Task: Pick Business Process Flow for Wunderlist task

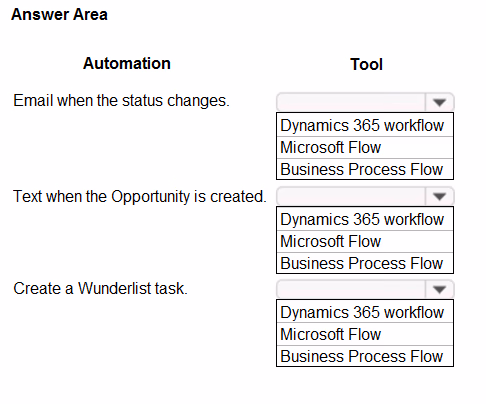Action: point(365,356)
